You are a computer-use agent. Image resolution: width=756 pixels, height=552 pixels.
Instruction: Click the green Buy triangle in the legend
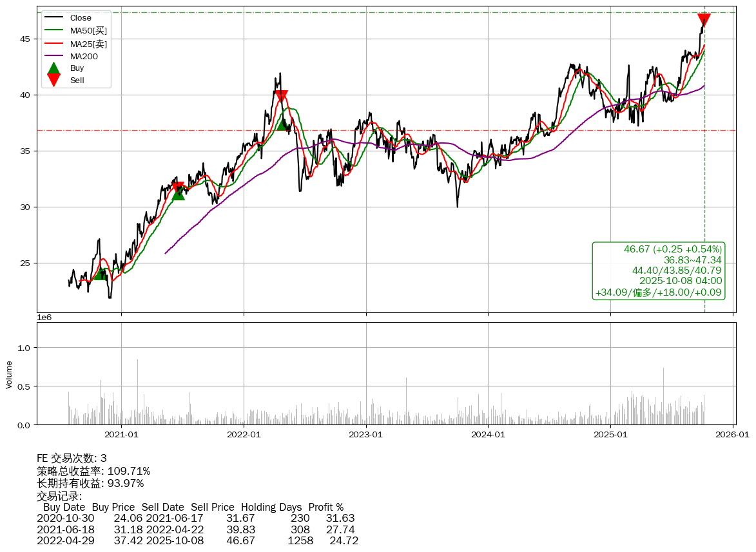click(x=54, y=68)
